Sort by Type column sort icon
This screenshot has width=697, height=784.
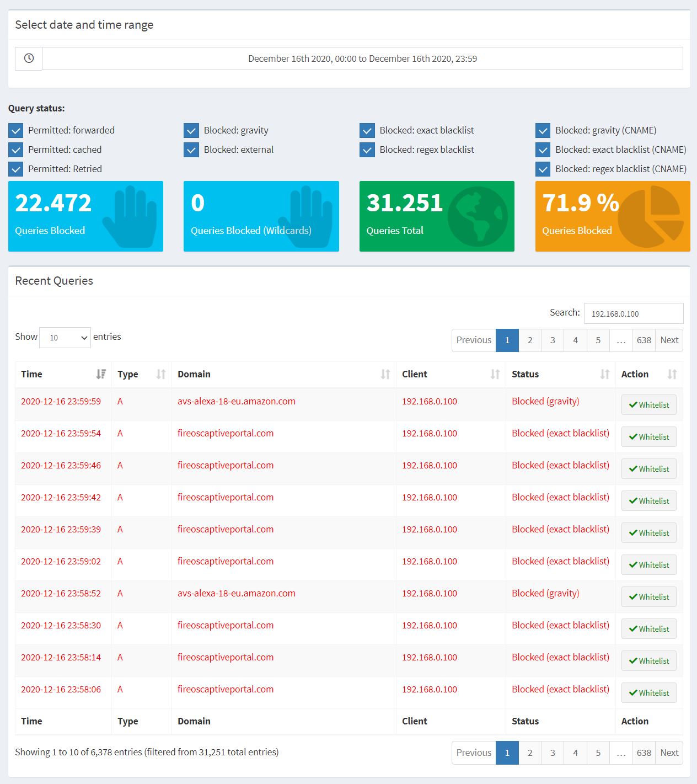[x=161, y=374]
